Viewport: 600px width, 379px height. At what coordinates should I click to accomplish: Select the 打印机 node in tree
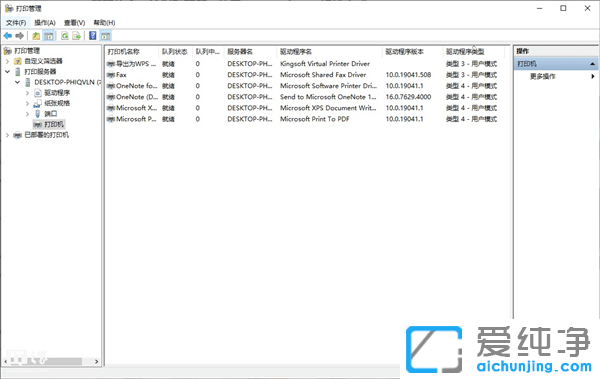click(54, 124)
